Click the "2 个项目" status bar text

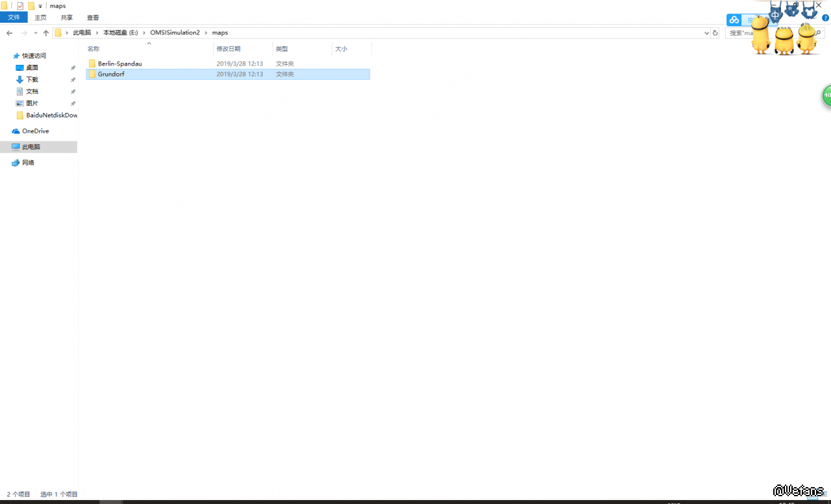tap(19, 494)
